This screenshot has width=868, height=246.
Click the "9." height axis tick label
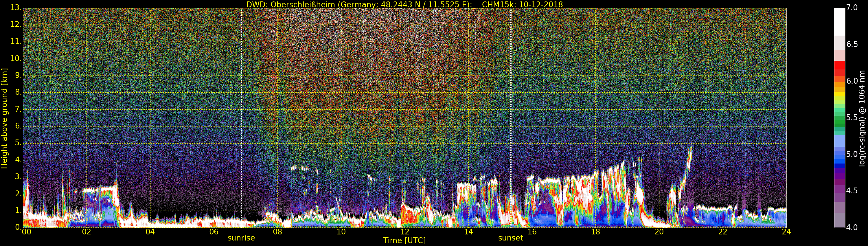[x=18, y=75]
